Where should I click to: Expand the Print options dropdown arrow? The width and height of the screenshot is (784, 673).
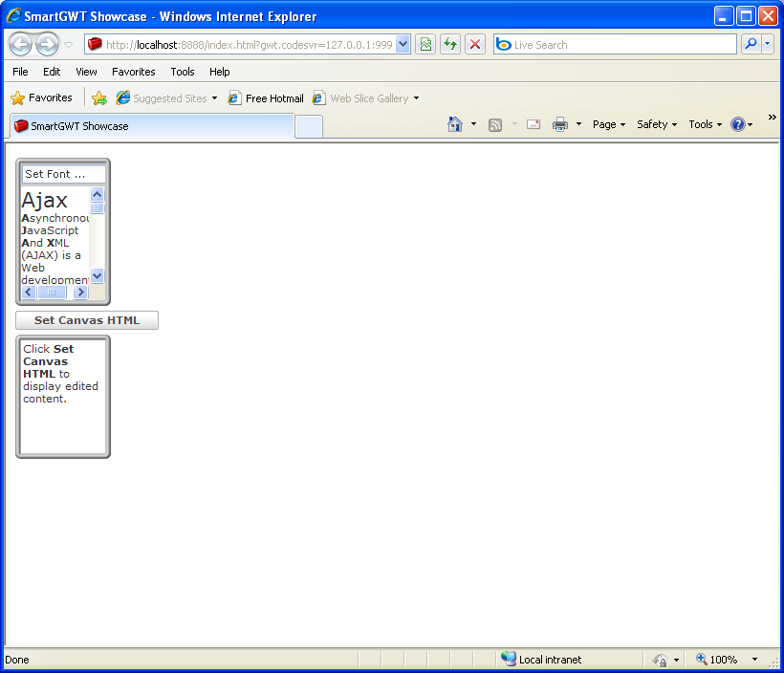tap(578, 124)
